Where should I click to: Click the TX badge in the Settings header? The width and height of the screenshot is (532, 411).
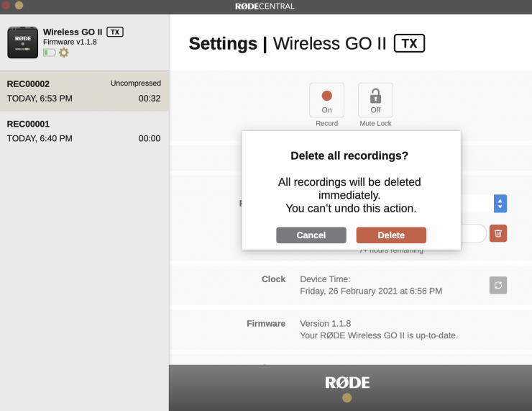(x=408, y=43)
